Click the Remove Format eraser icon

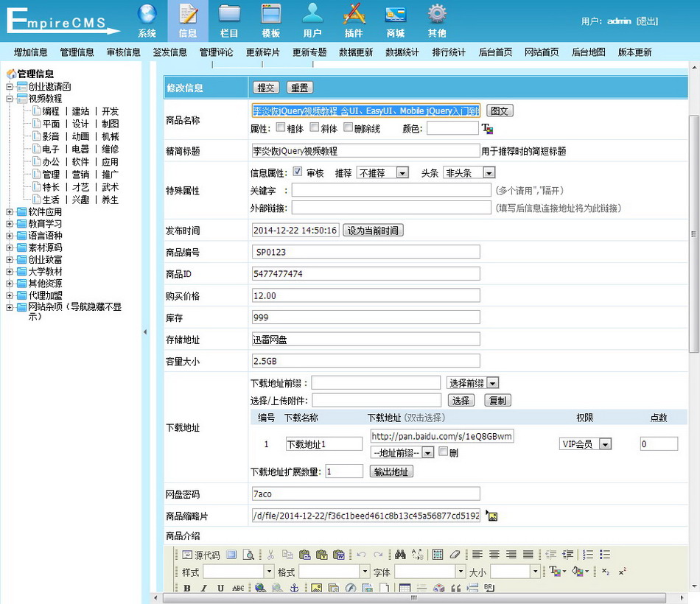[455, 555]
